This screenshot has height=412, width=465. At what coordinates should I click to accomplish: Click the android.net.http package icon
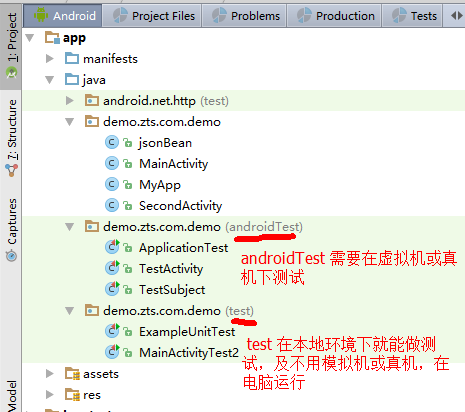pos(92,100)
